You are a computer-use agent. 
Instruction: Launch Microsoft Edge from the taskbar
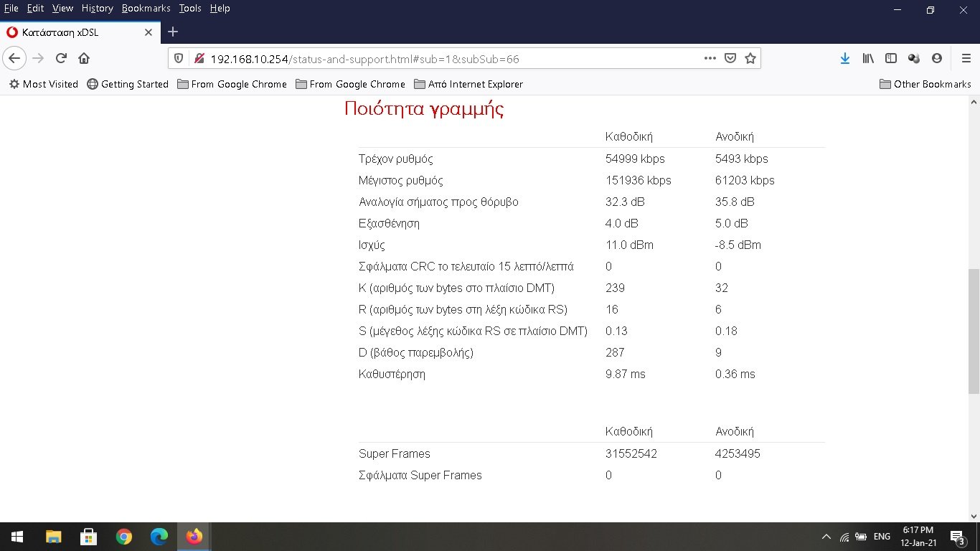(x=159, y=537)
